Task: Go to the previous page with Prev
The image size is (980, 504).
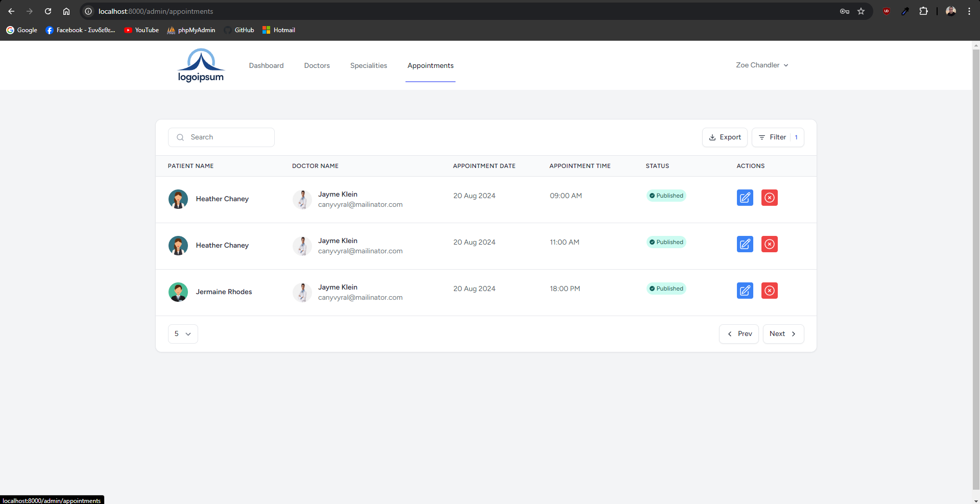Action: coord(739,334)
